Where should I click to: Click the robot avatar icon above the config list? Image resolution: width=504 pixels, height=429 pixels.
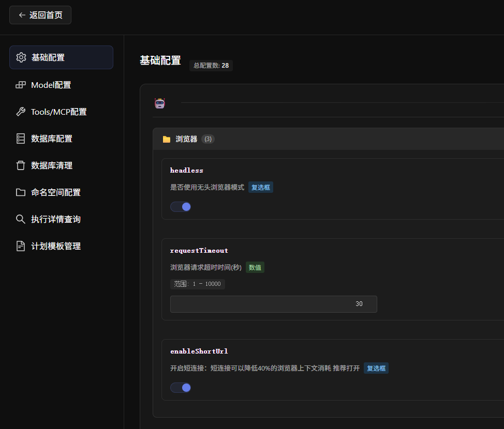(159, 103)
